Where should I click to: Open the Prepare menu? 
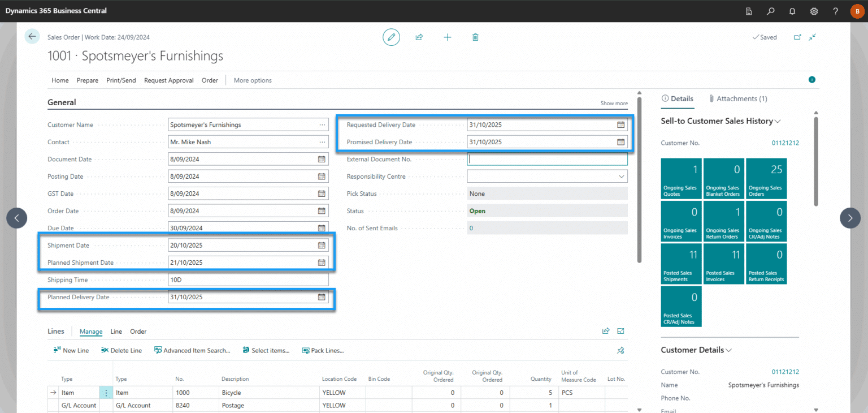click(88, 80)
